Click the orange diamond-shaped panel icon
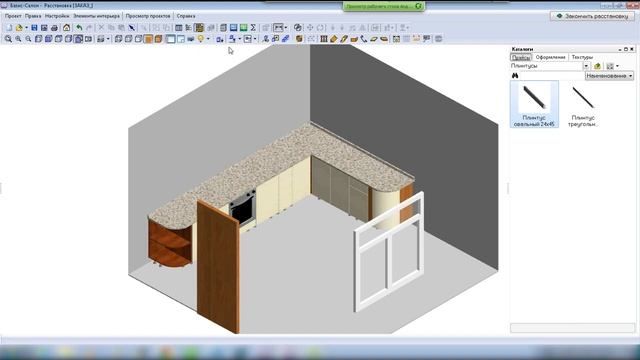Viewport: 640px width, 360px height. click(x=333, y=39)
